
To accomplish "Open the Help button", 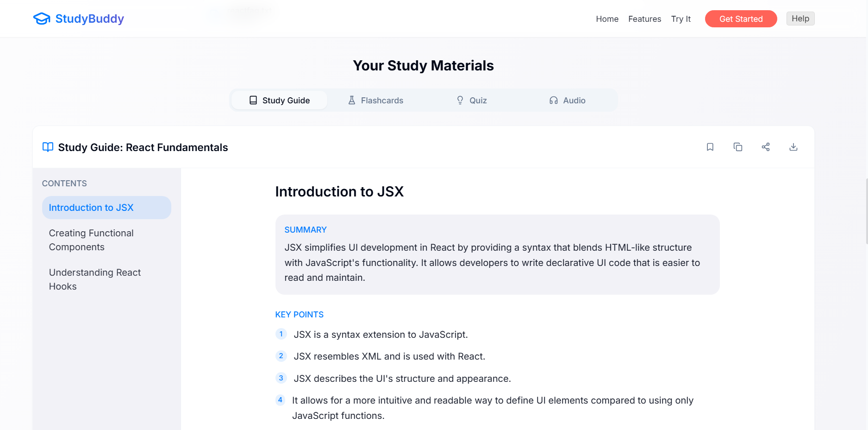I will pos(800,19).
